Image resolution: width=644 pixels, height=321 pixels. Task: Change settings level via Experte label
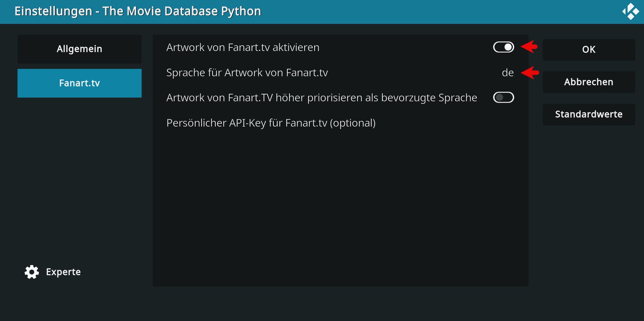(x=63, y=272)
